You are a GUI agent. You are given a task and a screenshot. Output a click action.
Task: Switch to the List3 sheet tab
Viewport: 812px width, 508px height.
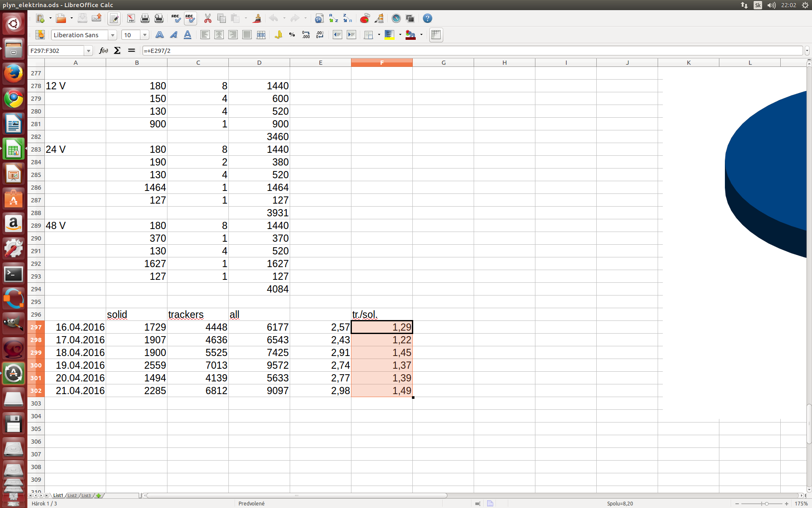[86, 495]
